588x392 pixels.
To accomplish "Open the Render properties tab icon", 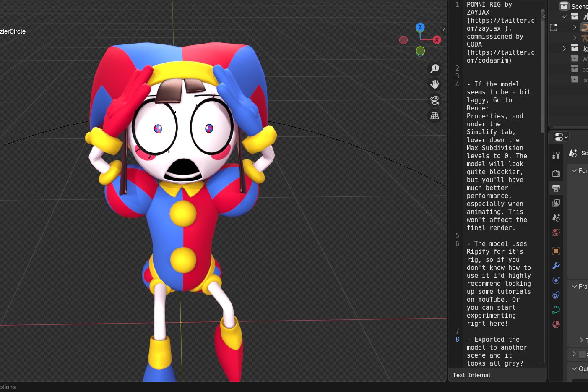I will pos(556,173).
